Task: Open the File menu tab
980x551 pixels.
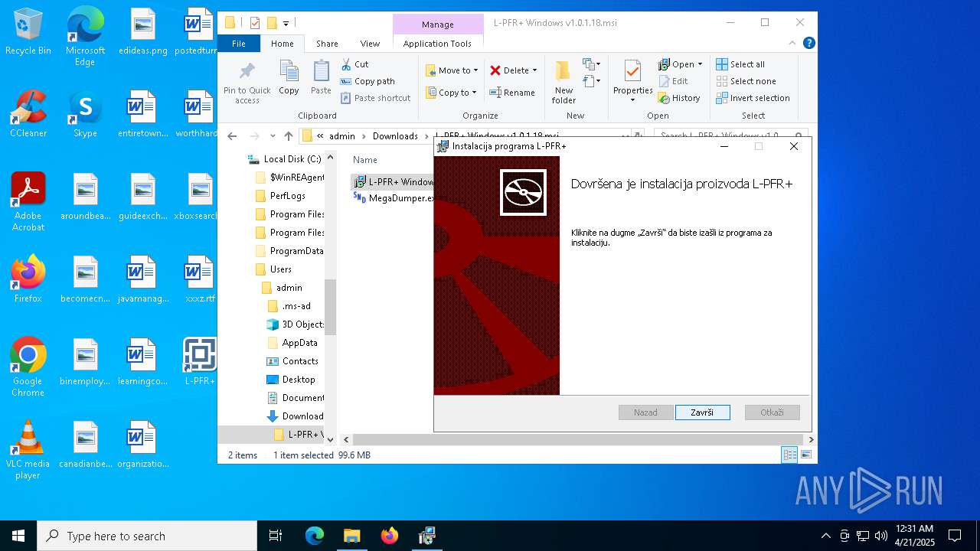Action: point(239,44)
